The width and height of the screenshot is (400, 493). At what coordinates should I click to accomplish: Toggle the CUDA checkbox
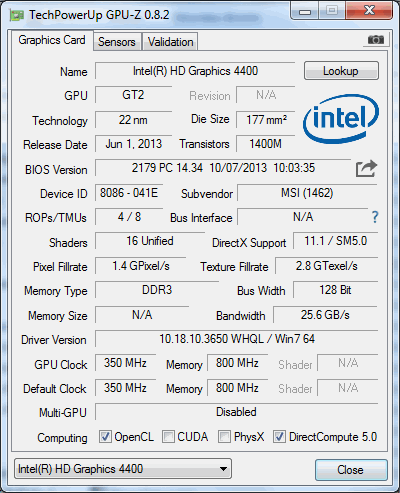click(x=168, y=436)
